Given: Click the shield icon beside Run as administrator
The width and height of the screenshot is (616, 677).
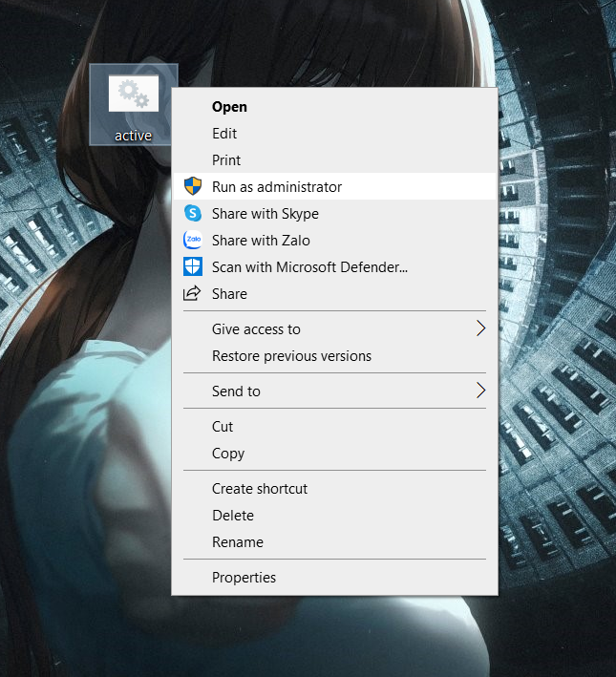Looking at the screenshot, I should coord(193,186).
